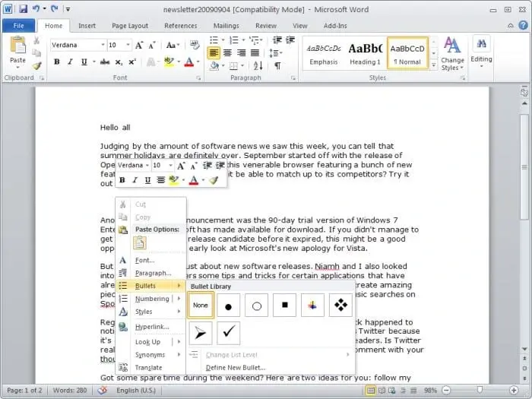
Task: Click the Paste button in ribbon
Action: 17,50
